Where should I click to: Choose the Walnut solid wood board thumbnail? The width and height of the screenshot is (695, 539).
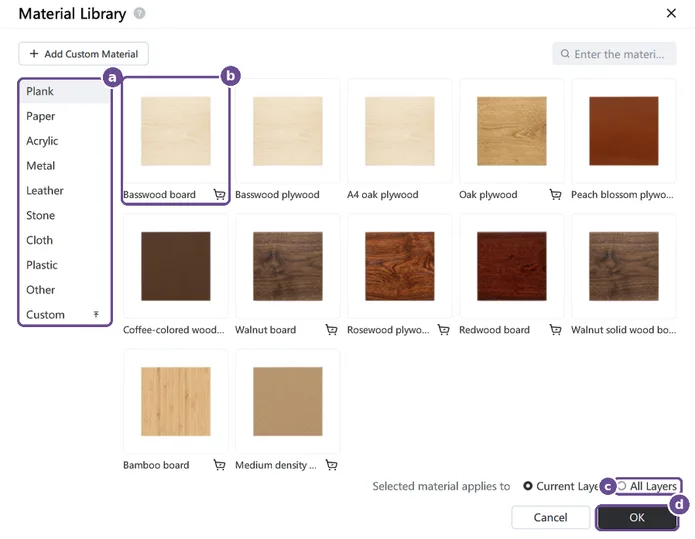[x=624, y=266]
